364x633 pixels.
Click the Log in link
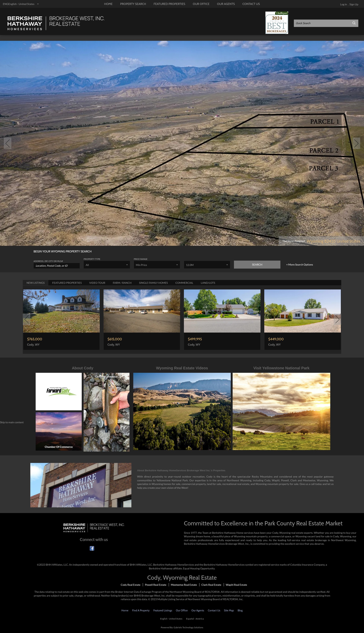tap(343, 4)
